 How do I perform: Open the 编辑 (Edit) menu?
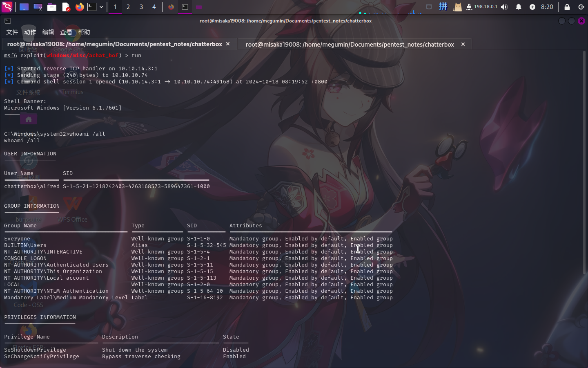[x=48, y=32]
